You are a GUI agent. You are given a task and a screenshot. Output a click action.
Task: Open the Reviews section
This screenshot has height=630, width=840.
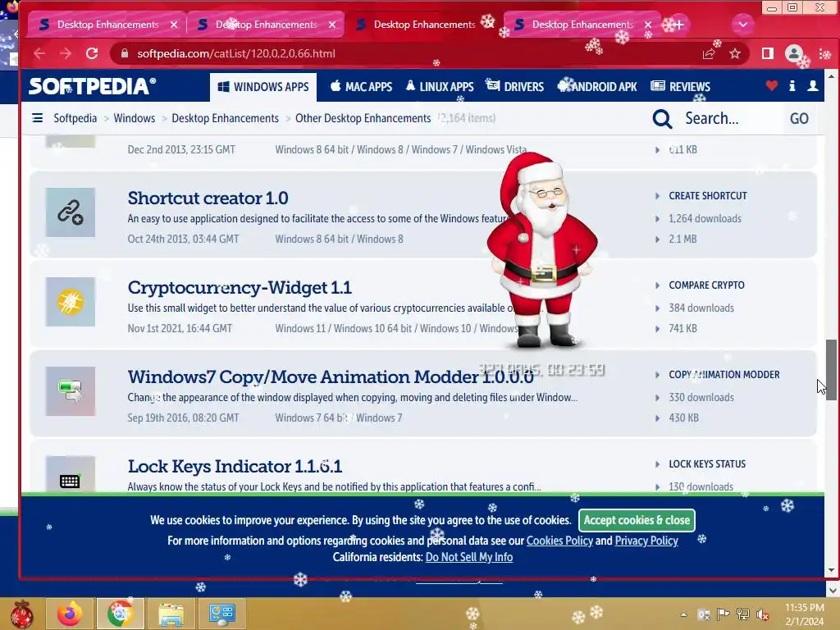point(680,87)
